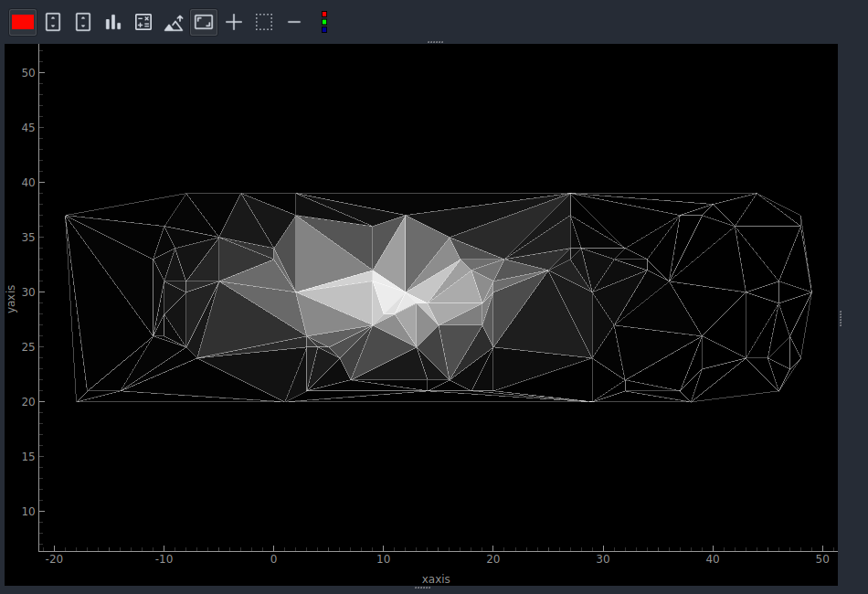Click the y-axis tick value 15
Image resolution: width=868 pixels, height=594 pixels.
pyautogui.click(x=28, y=456)
